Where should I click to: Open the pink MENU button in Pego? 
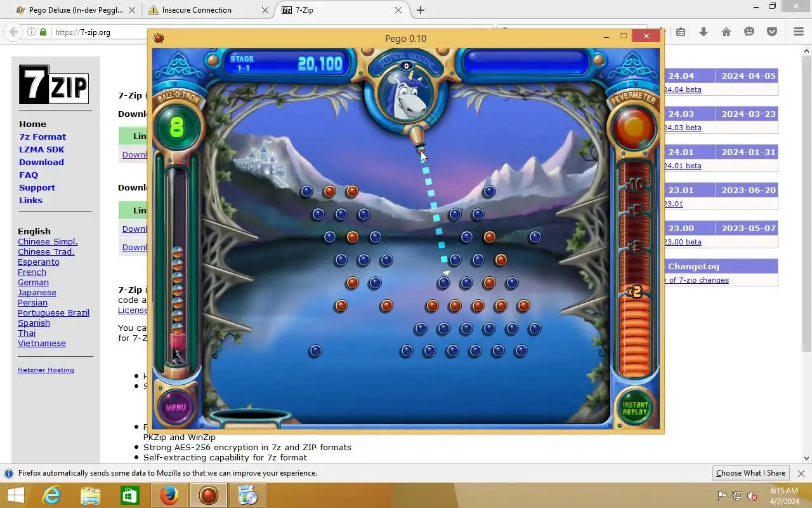(x=176, y=406)
